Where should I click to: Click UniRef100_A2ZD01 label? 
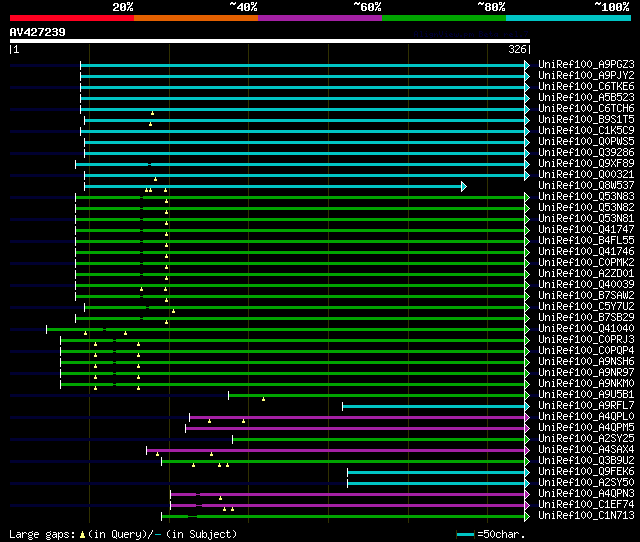pyautogui.click(x=586, y=274)
